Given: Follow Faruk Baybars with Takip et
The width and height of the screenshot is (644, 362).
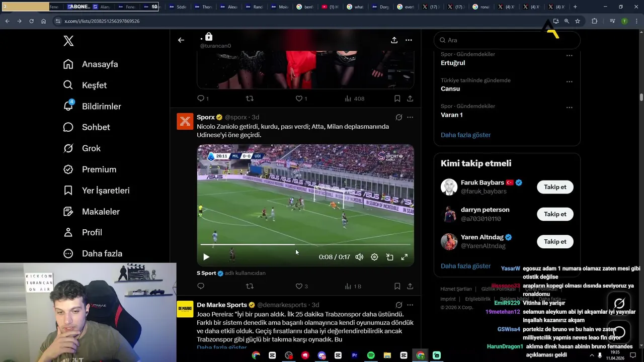Looking at the screenshot, I should pos(555,187).
